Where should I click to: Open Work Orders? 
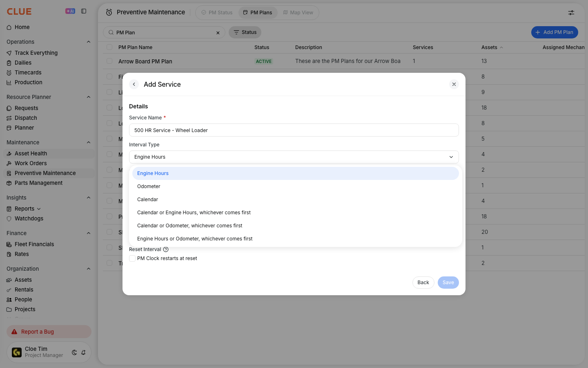[31, 163]
